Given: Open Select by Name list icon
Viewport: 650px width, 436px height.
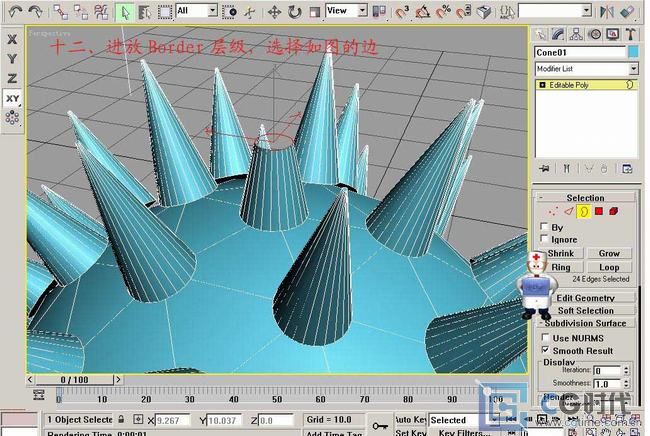Looking at the screenshot, I should click(x=144, y=12).
